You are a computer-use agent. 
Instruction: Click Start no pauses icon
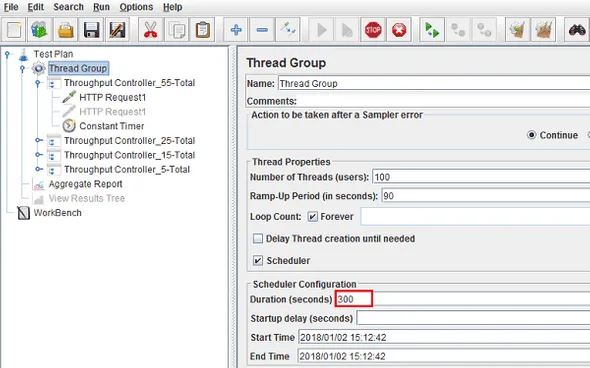[347, 30]
